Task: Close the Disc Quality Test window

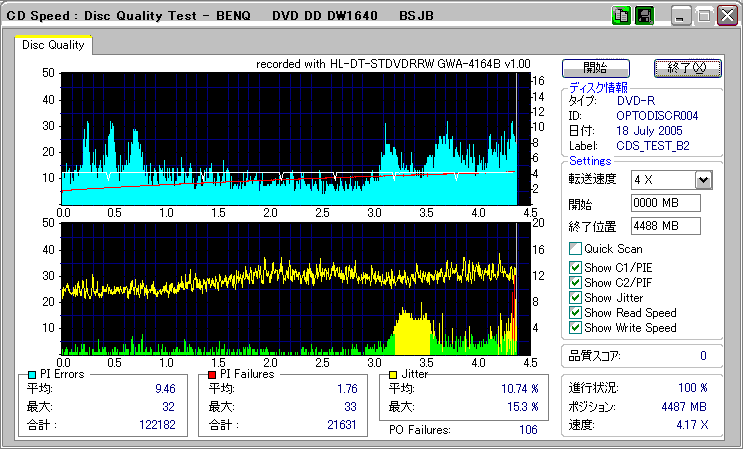Action: (725, 16)
